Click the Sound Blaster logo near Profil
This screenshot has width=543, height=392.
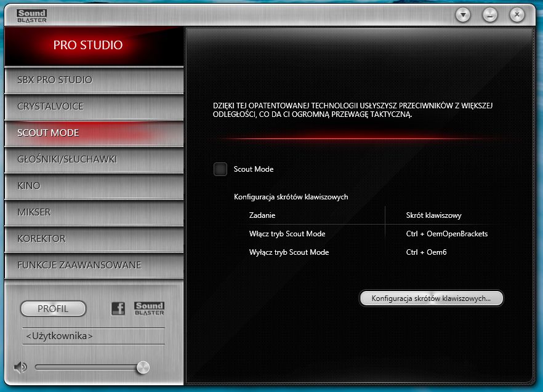point(149,308)
